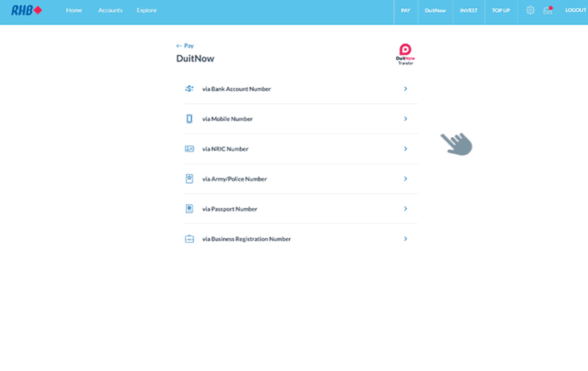
Task: Click the NRIC card icon
Action: [x=189, y=149]
